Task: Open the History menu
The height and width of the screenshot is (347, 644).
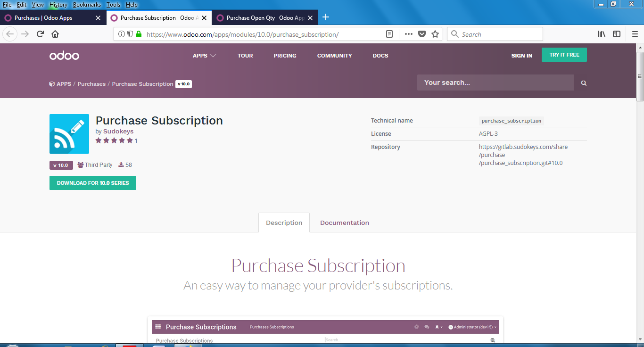Action: (x=58, y=5)
